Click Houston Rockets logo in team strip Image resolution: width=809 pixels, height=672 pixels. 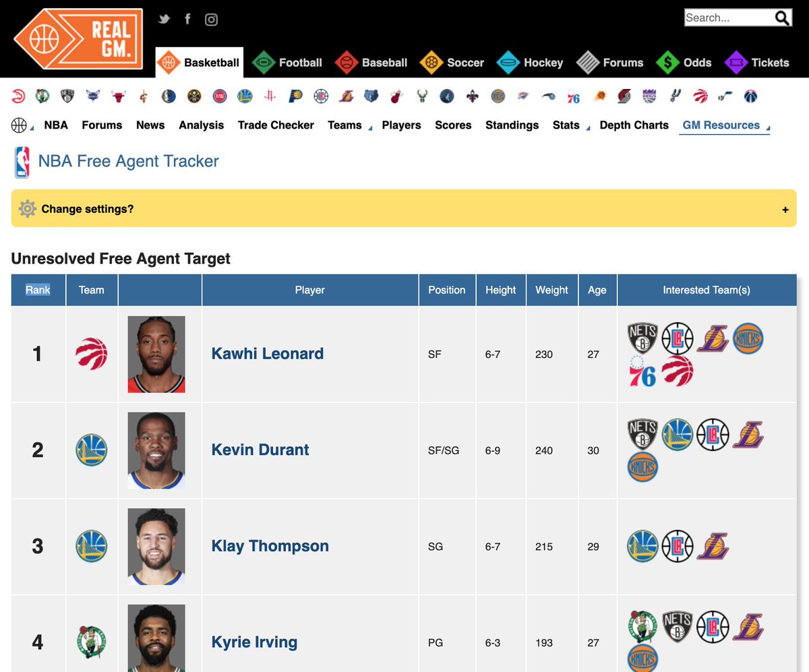[x=270, y=96]
